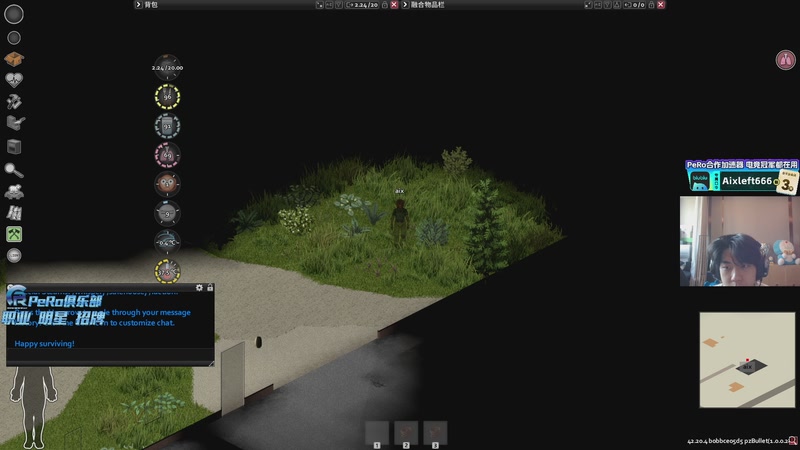The image size is (800, 450).
Task: Expand the 融合物晶栏 loot panel arrow
Action: click(x=405, y=5)
